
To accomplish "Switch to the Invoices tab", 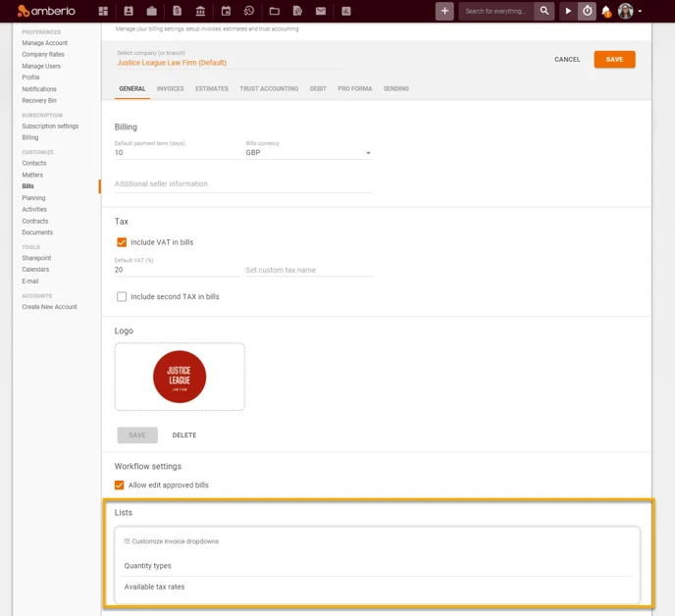I will 170,88.
